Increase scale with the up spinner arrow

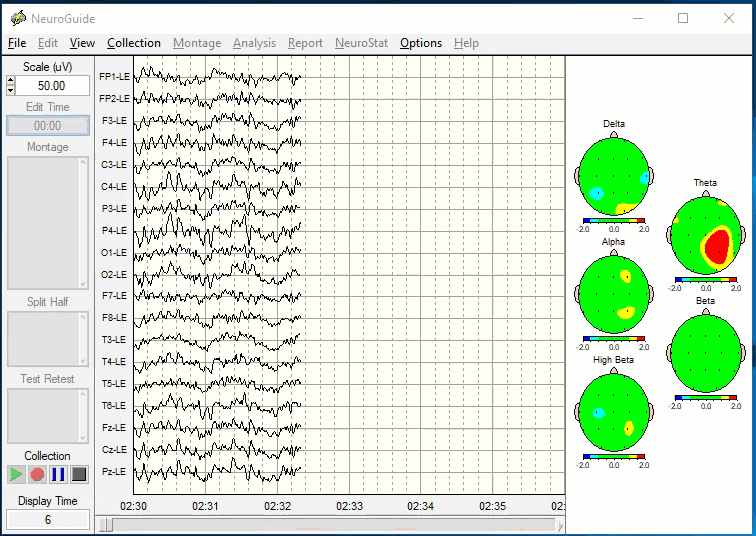coord(11,80)
